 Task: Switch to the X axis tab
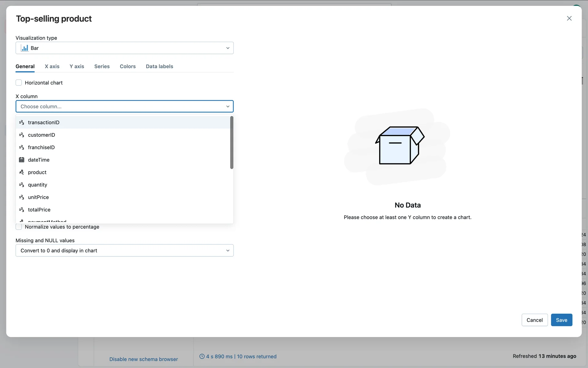(x=52, y=67)
